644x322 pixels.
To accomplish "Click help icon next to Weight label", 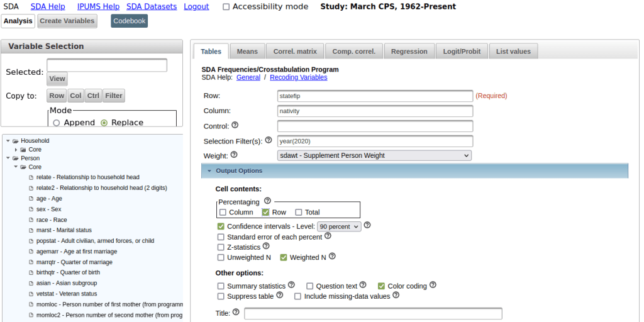I will point(234,155).
